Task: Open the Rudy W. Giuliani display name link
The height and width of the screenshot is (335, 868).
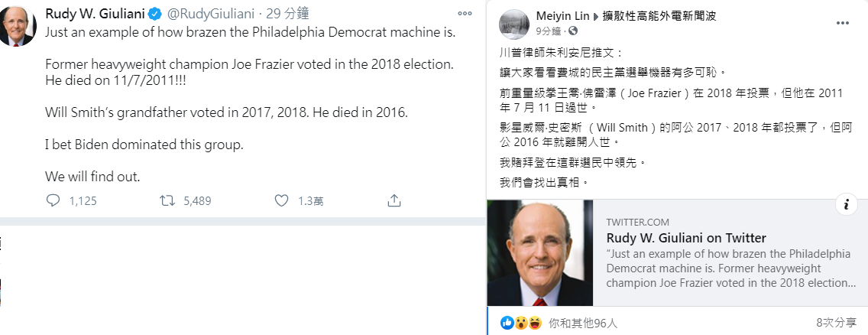Action: click(x=96, y=13)
